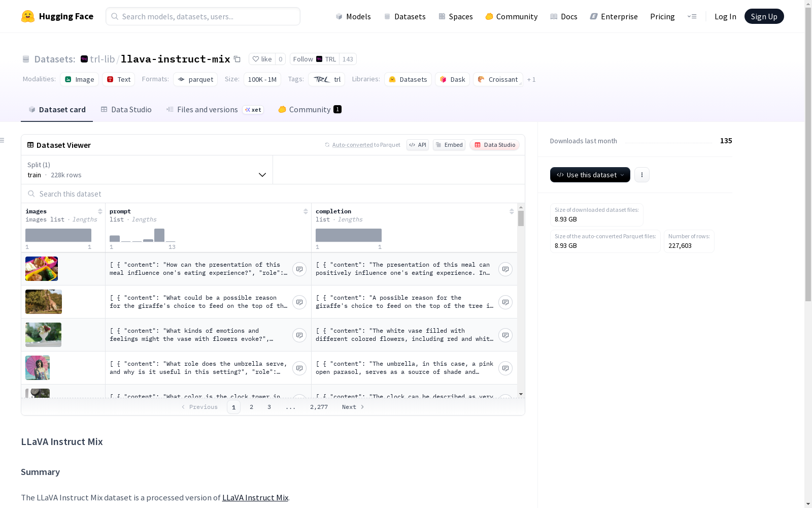812x508 pixels.
Task: Open Enterprise in the top navigation
Action: point(614,16)
